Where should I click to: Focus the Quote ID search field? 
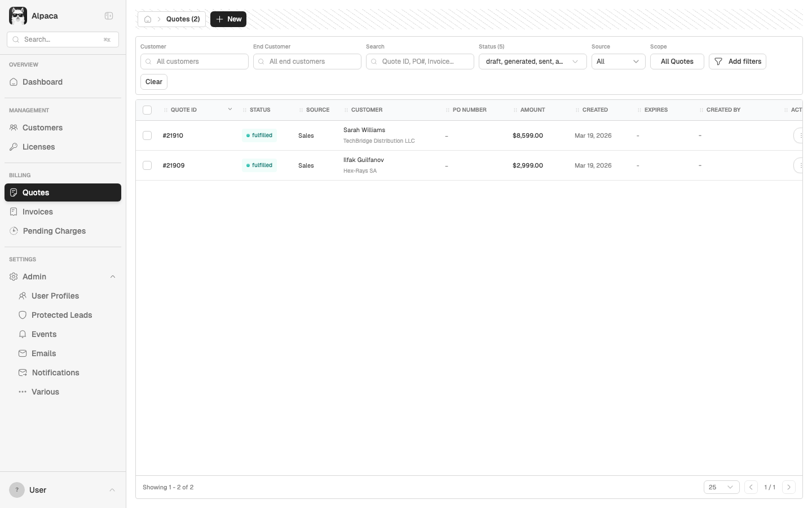pyautogui.click(x=420, y=62)
